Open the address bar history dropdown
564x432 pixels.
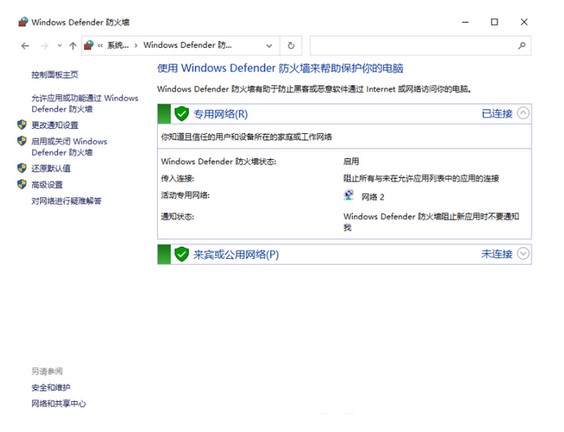coord(269,46)
